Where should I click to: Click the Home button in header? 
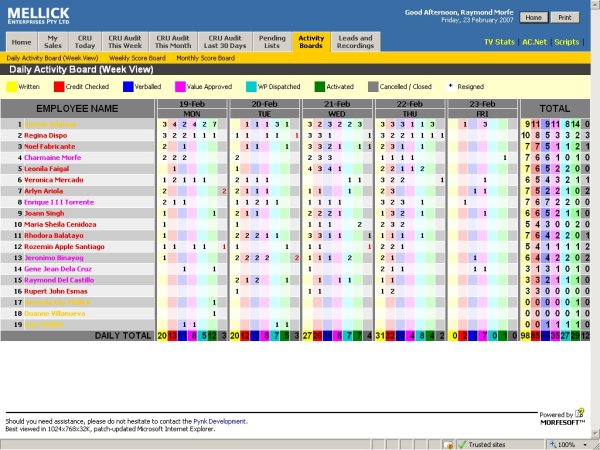pyautogui.click(x=533, y=18)
